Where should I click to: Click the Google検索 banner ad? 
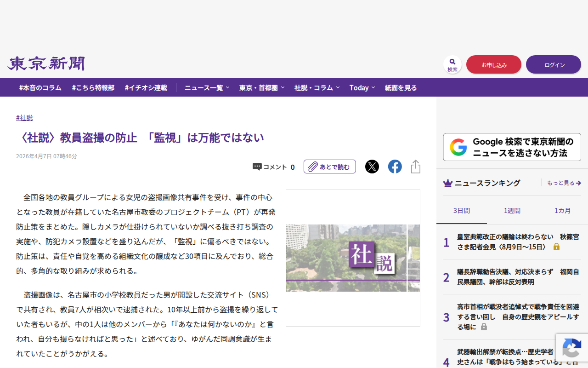click(x=512, y=147)
